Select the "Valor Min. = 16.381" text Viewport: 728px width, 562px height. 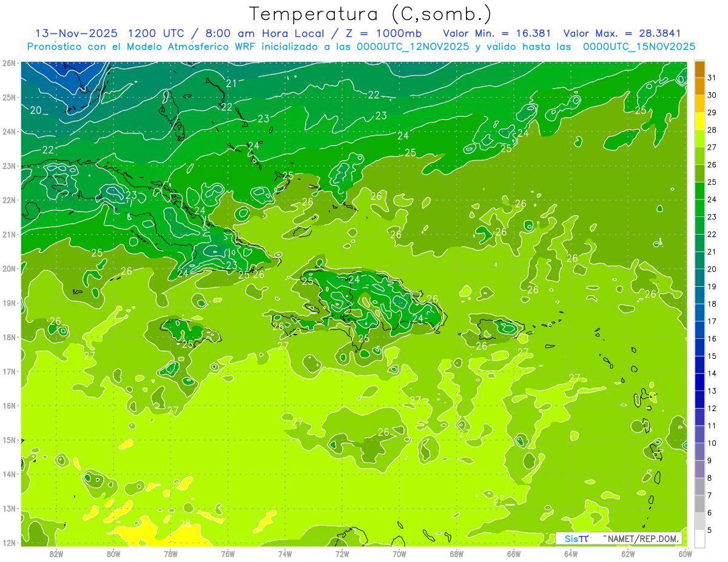click(x=498, y=33)
